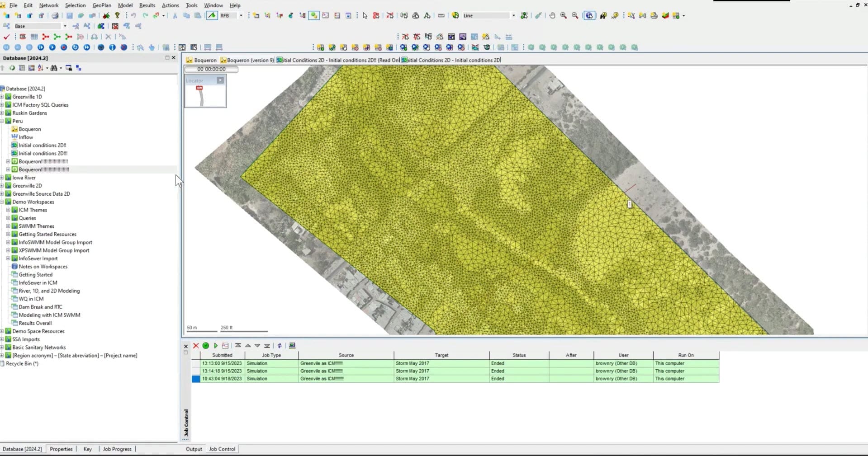Open the Inflow item in Peru group

(x=26, y=137)
